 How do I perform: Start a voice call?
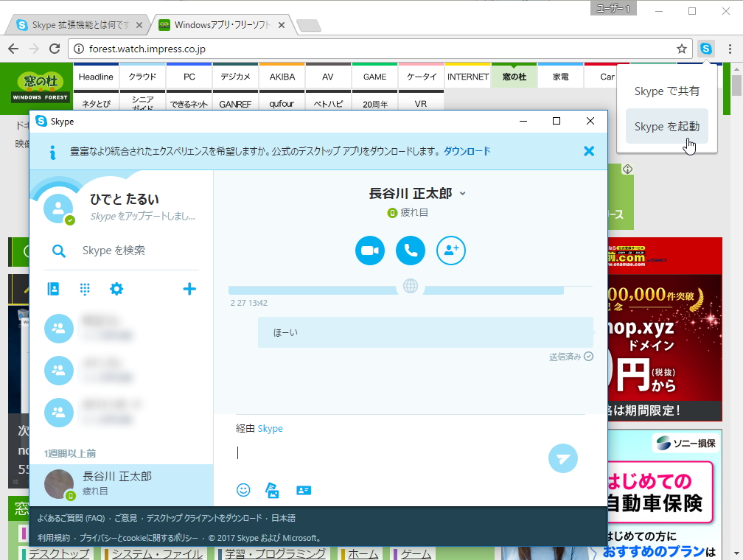click(411, 251)
